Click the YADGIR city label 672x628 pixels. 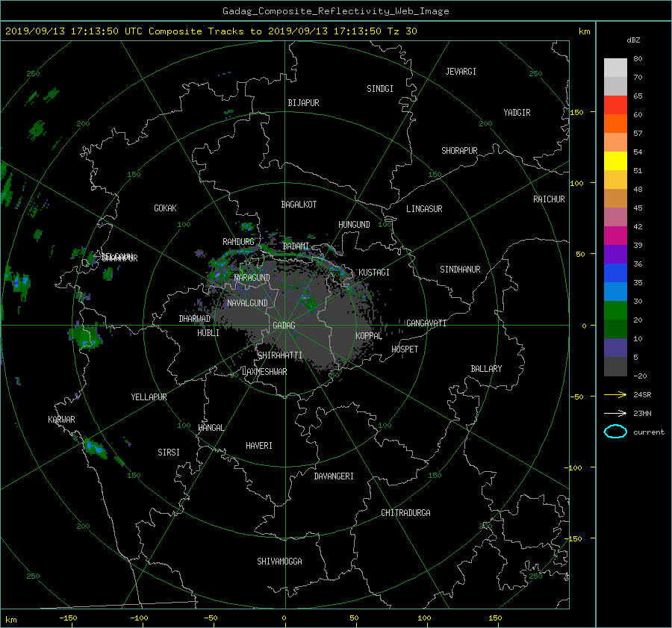[517, 112]
